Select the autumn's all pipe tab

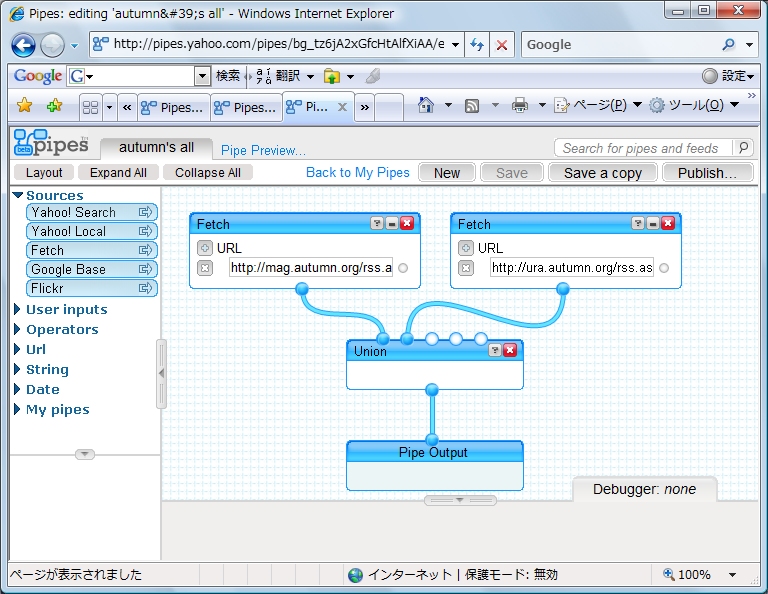(x=156, y=147)
